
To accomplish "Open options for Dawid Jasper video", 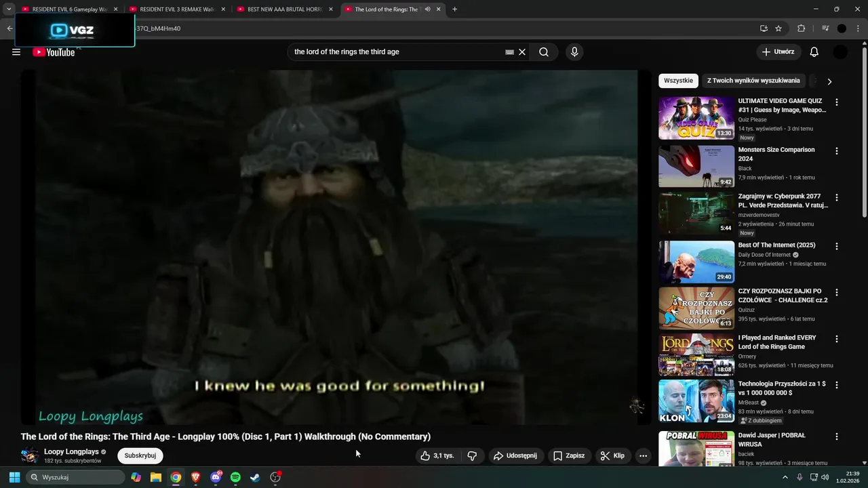I will tap(836, 437).
